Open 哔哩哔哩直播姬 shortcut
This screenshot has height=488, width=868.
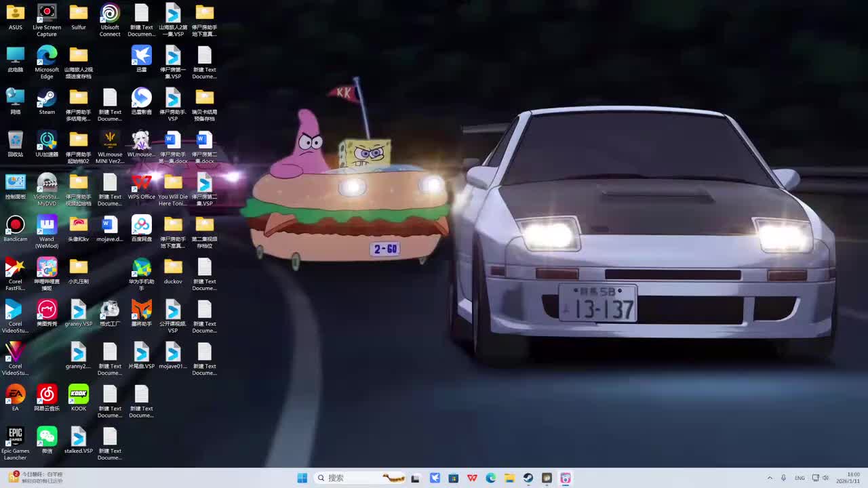[x=47, y=274]
